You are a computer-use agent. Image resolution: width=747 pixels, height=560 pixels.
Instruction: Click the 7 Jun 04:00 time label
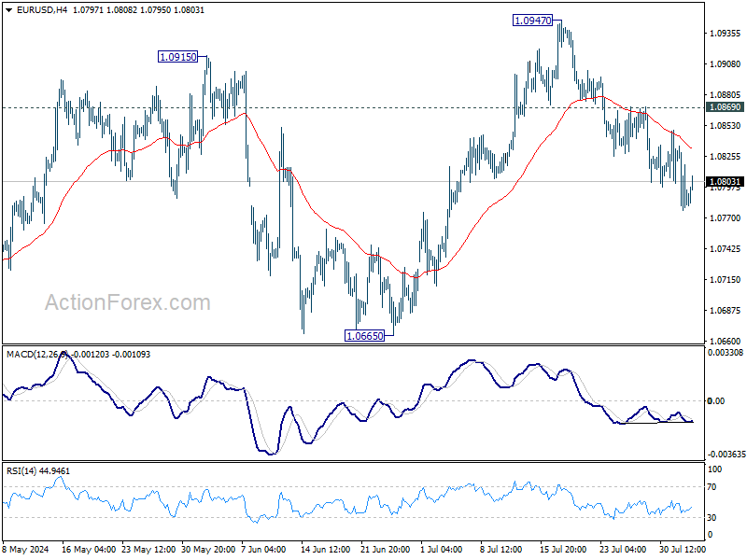pyautogui.click(x=263, y=549)
